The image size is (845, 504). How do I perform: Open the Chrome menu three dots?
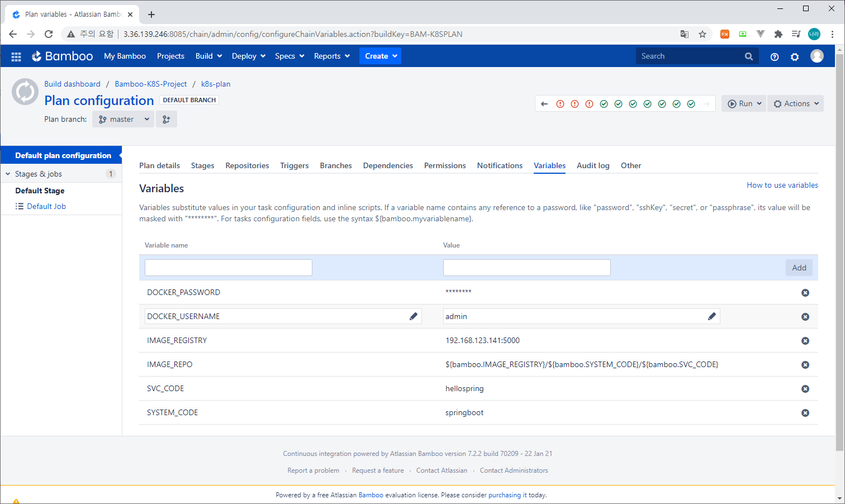pyautogui.click(x=832, y=34)
